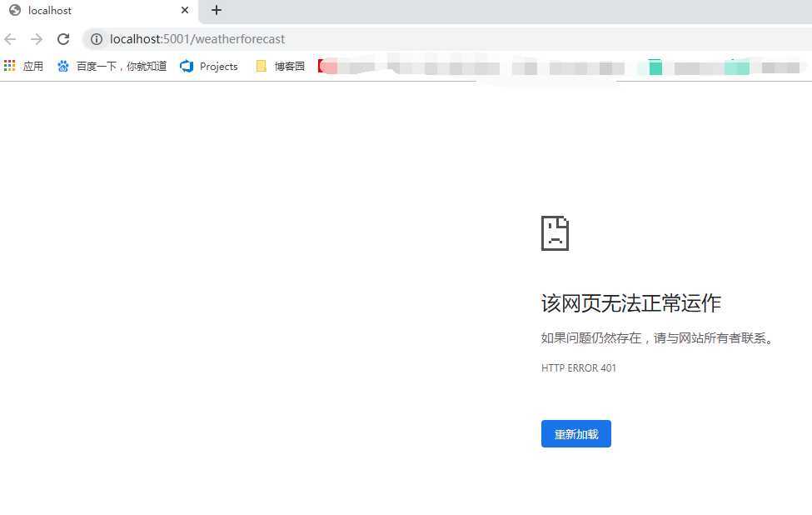Click the forward navigation arrow
The height and width of the screenshot is (515, 812).
tap(37, 38)
